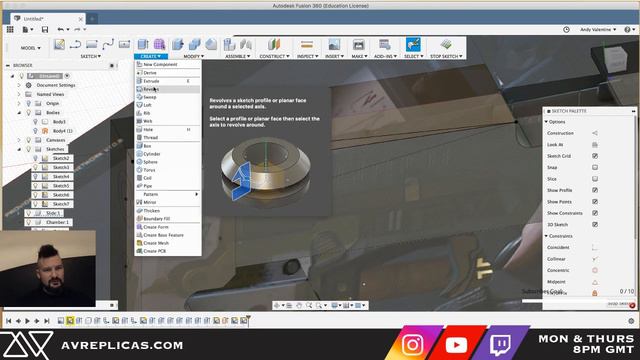Jump timeline to beginning

[x=9, y=321]
